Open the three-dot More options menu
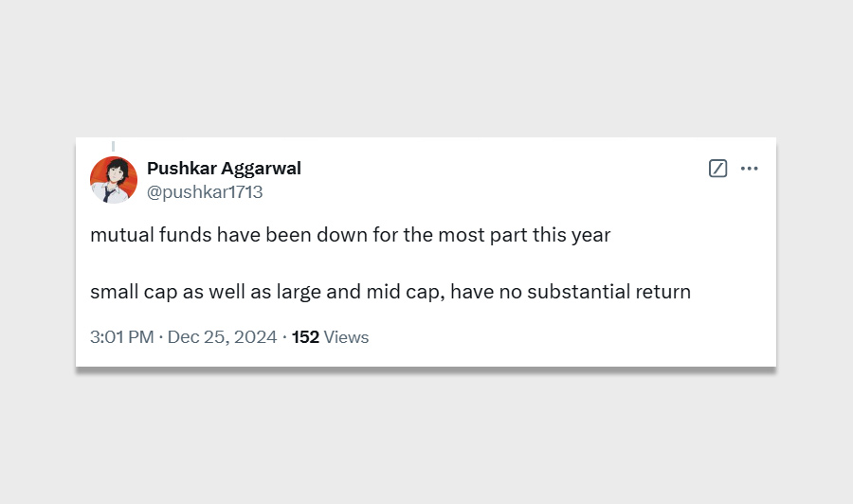This screenshot has height=504, width=853. [750, 169]
